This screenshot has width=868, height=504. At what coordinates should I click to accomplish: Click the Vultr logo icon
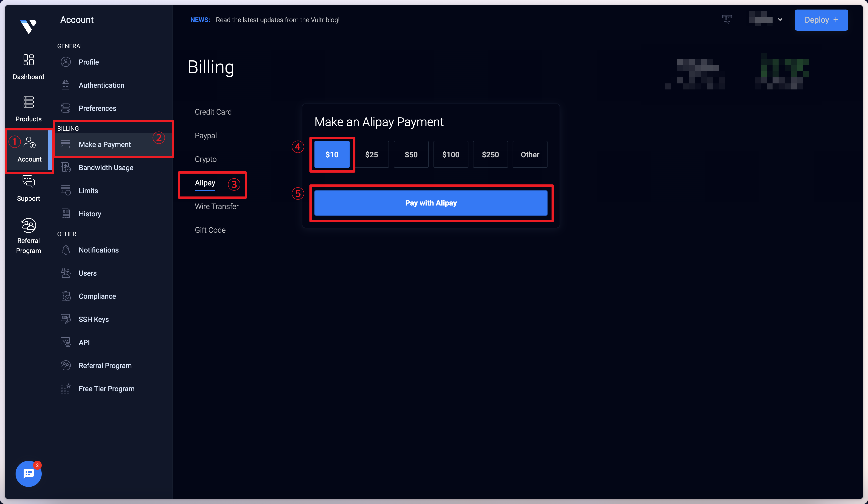(28, 26)
